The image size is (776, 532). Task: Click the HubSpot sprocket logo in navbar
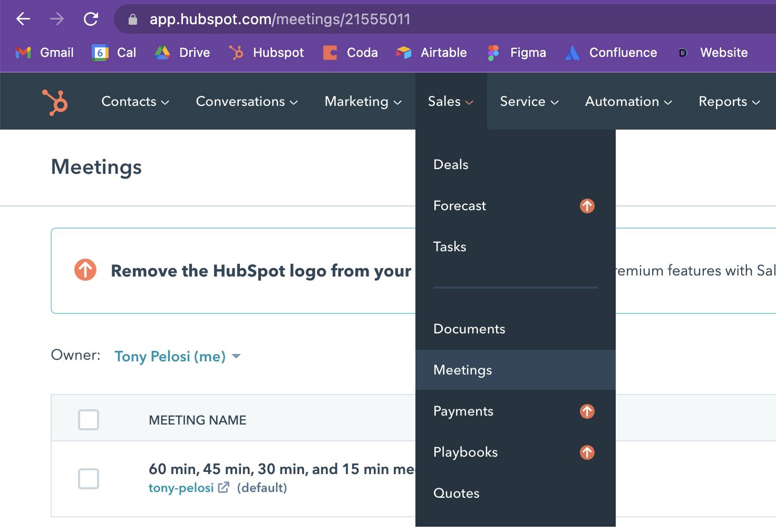tap(55, 102)
